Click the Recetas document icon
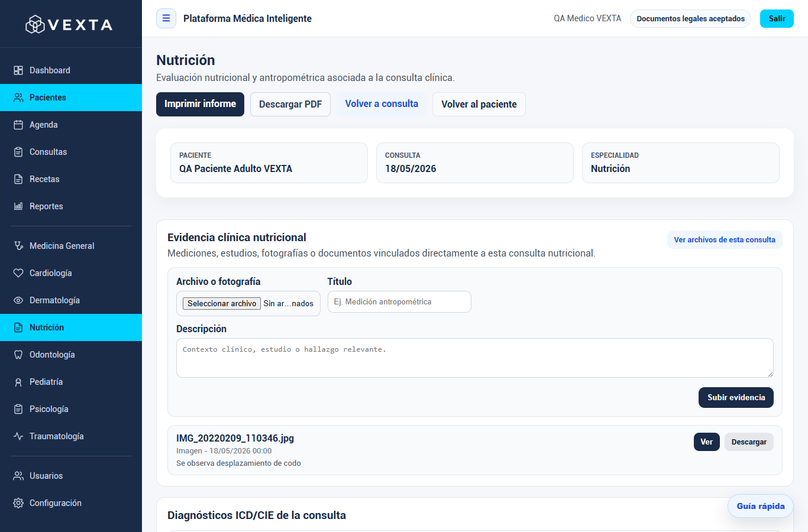 (x=18, y=179)
